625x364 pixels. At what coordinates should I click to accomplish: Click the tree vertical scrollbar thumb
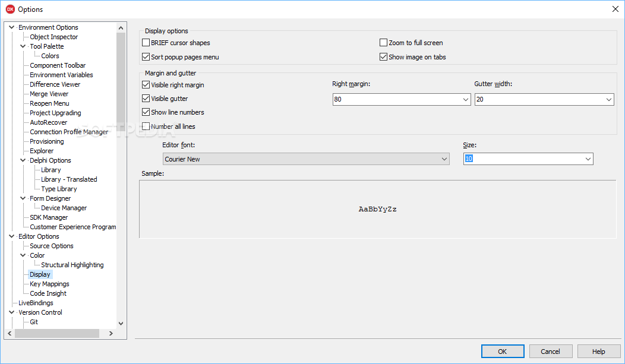coord(121,83)
